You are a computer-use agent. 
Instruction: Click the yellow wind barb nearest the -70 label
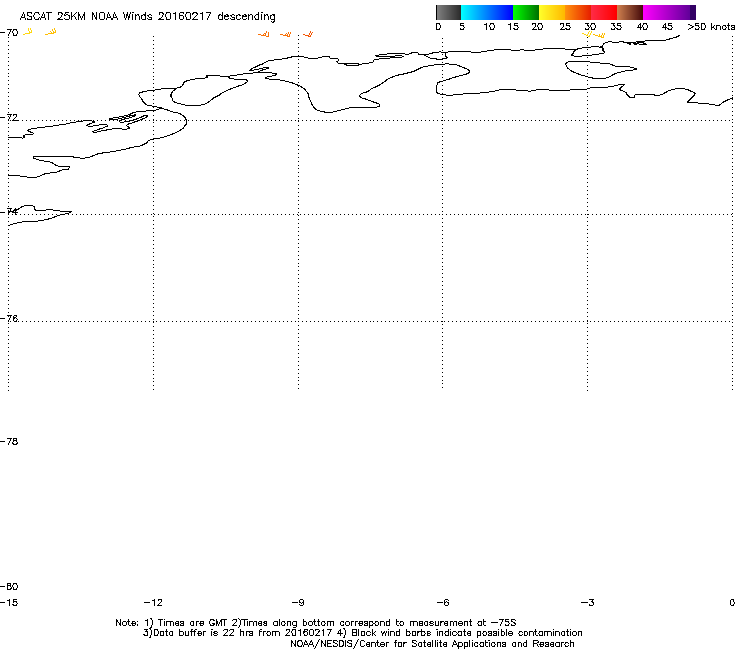(28, 32)
